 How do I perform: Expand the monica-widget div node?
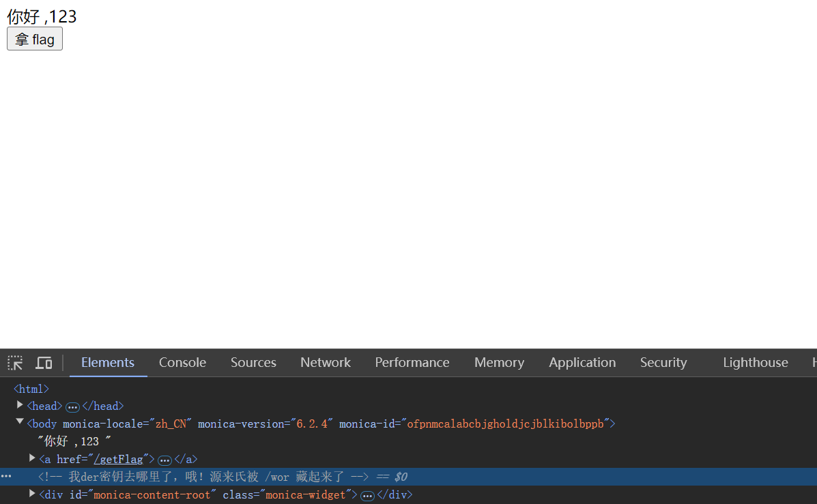31,494
